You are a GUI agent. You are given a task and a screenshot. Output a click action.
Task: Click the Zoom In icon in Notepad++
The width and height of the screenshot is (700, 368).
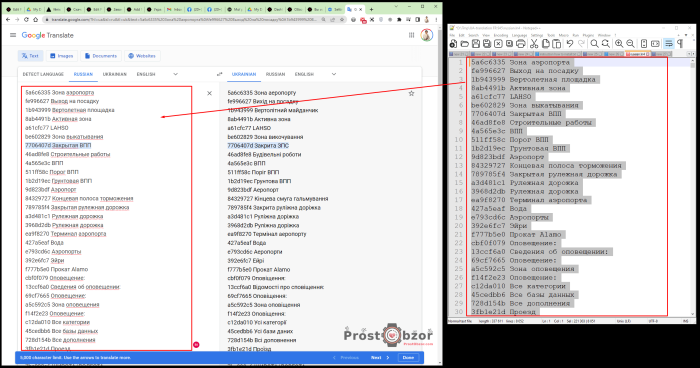[x=619, y=43]
